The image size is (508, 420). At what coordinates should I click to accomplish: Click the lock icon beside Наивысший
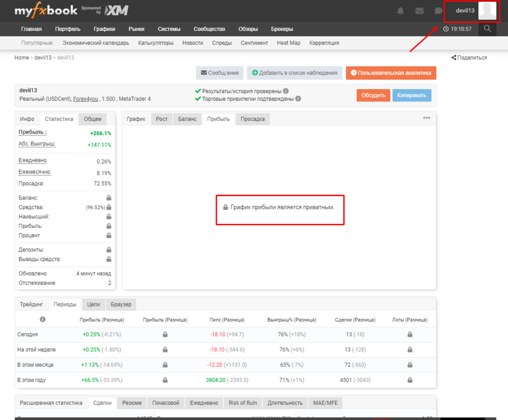pos(109,217)
